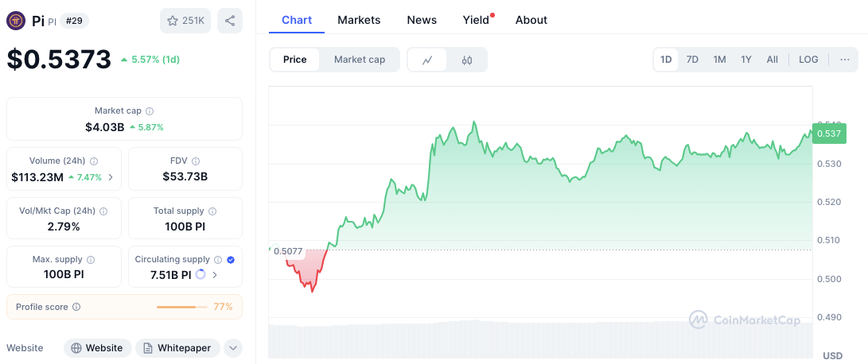Toggle chart to Price view

pos(294,60)
